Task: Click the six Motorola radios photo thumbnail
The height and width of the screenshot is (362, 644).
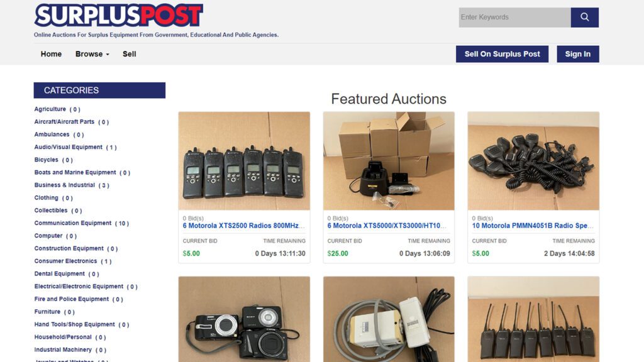Action: [x=244, y=161]
